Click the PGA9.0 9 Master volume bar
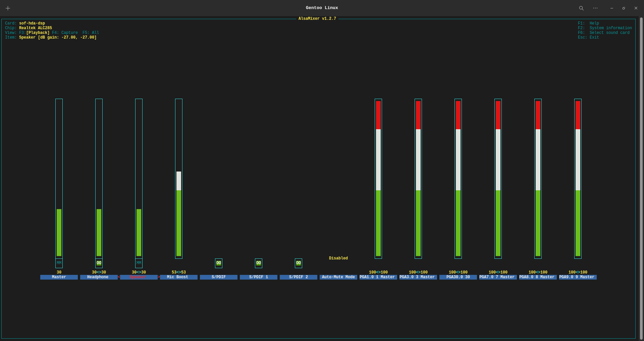 (578, 179)
